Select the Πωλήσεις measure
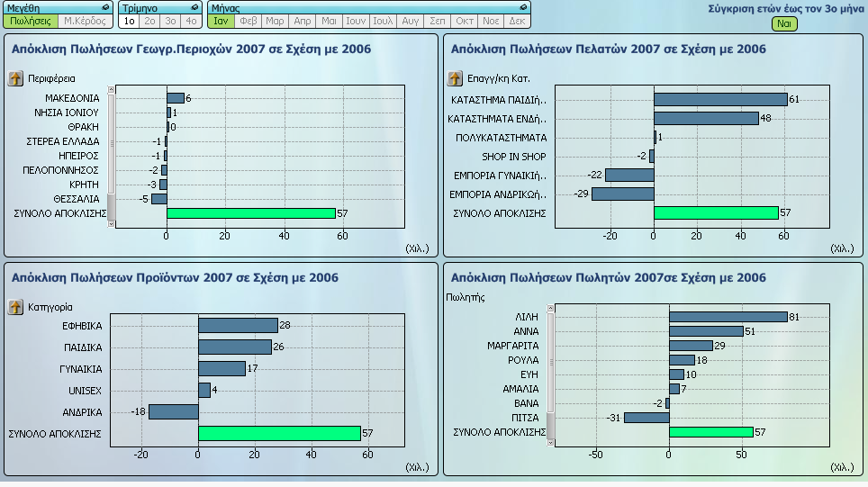The height and width of the screenshot is (487, 868). pos(31,21)
